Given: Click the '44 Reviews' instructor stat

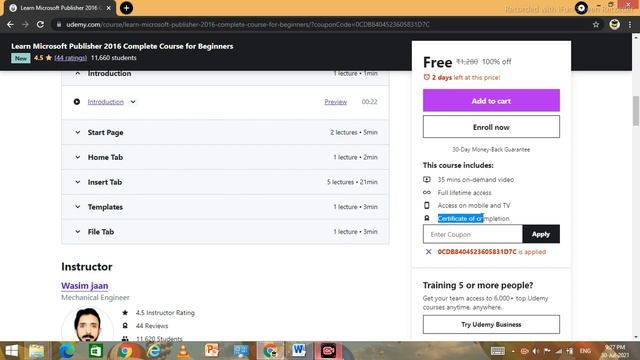Looking at the screenshot, I should pyautogui.click(x=152, y=326).
